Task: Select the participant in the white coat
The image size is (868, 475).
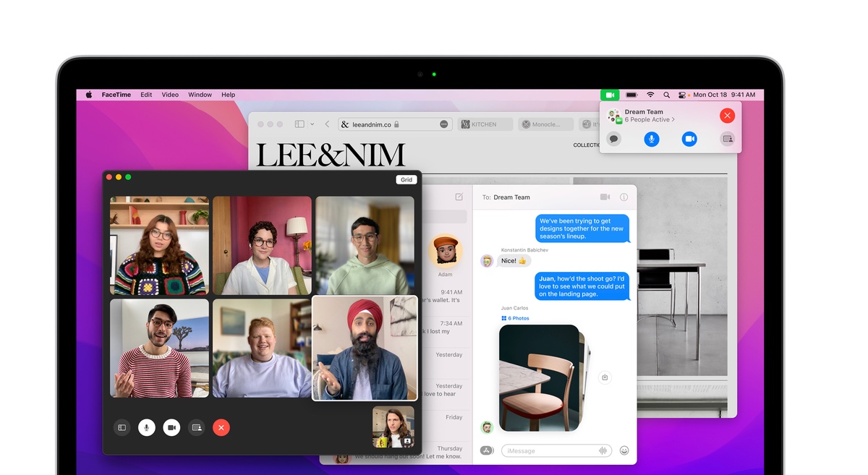Action: point(262,246)
